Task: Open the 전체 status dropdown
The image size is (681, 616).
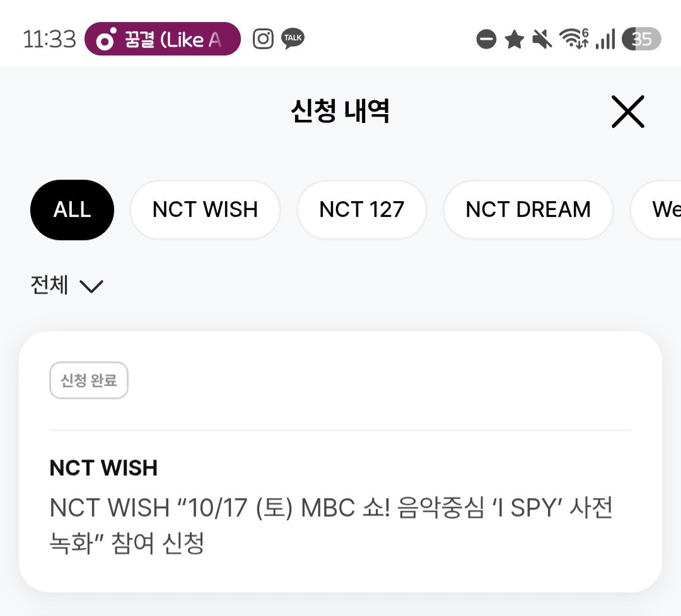Action: [x=67, y=286]
